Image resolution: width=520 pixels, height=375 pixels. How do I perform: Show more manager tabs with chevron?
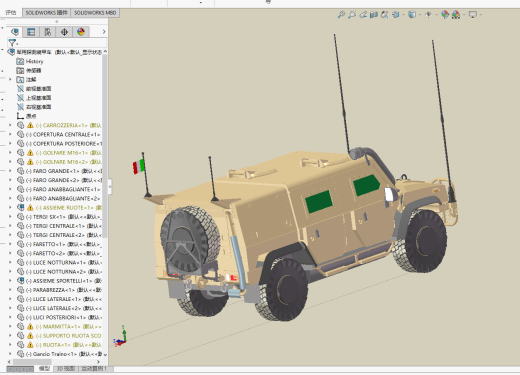click(104, 32)
